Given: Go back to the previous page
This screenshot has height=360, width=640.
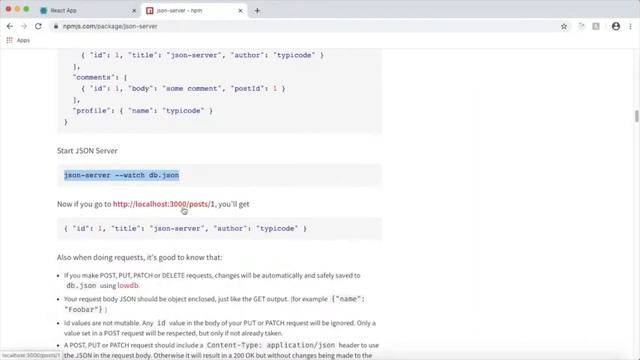Looking at the screenshot, I should (10, 26).
